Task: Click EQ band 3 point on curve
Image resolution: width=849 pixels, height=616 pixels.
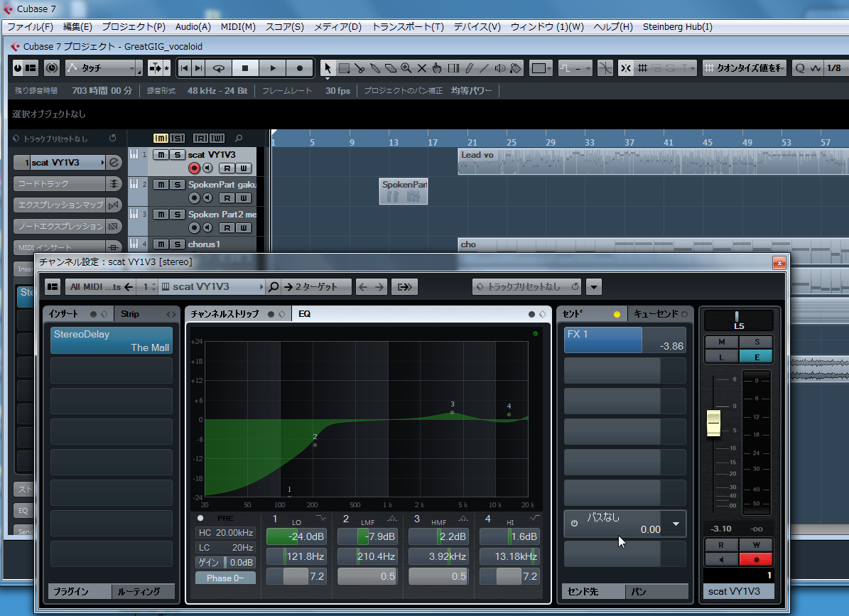Action: [x=452, y=413]
